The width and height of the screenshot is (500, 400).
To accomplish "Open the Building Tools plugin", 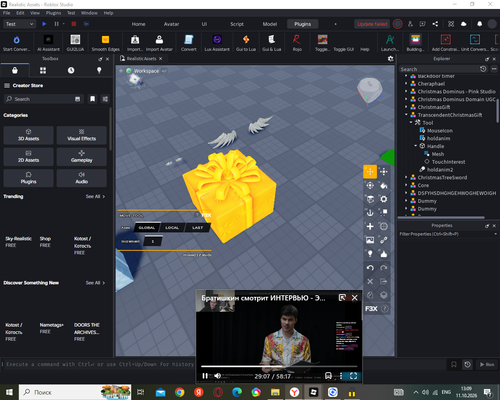I will click(x=415, y=43).
